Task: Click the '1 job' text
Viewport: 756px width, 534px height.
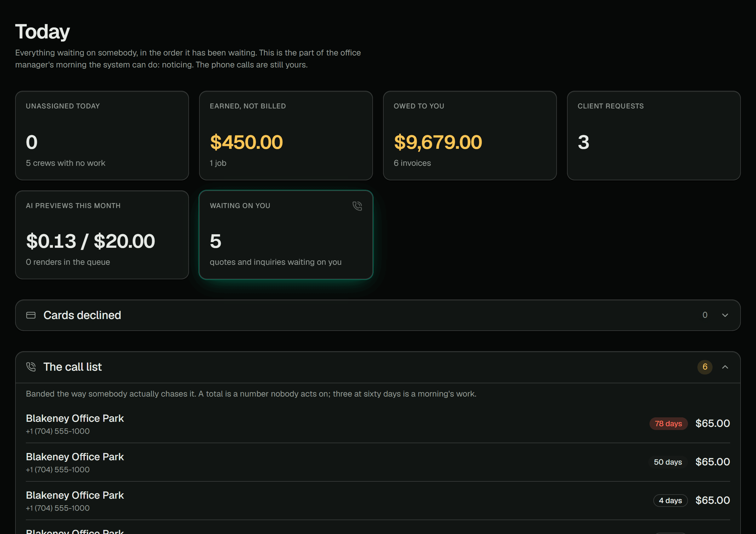Action: [218, 163]
